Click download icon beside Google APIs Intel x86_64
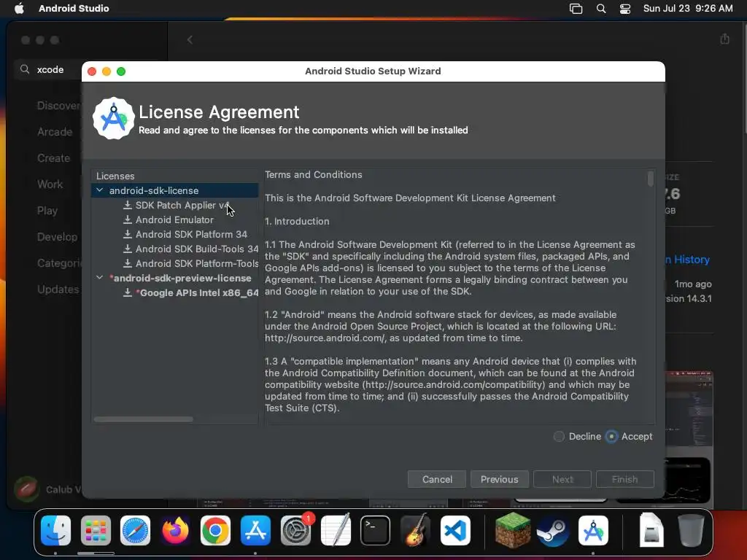This screenshot has width=747, height=560. pos(127,292)
